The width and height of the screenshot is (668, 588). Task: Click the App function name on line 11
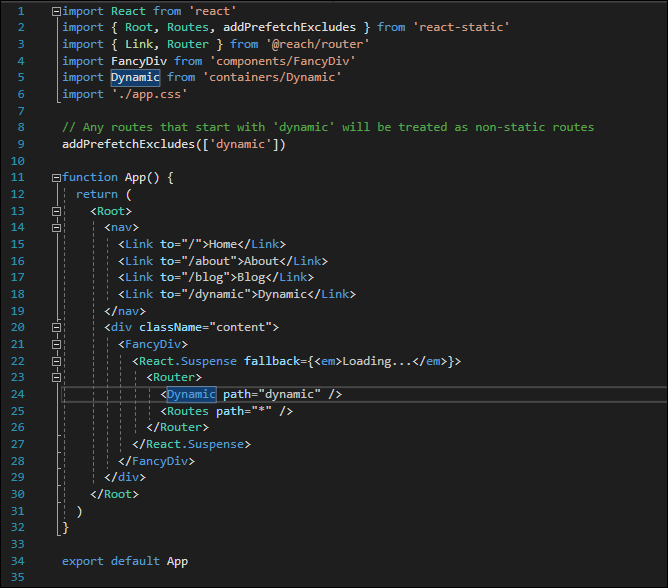point(135,178)
